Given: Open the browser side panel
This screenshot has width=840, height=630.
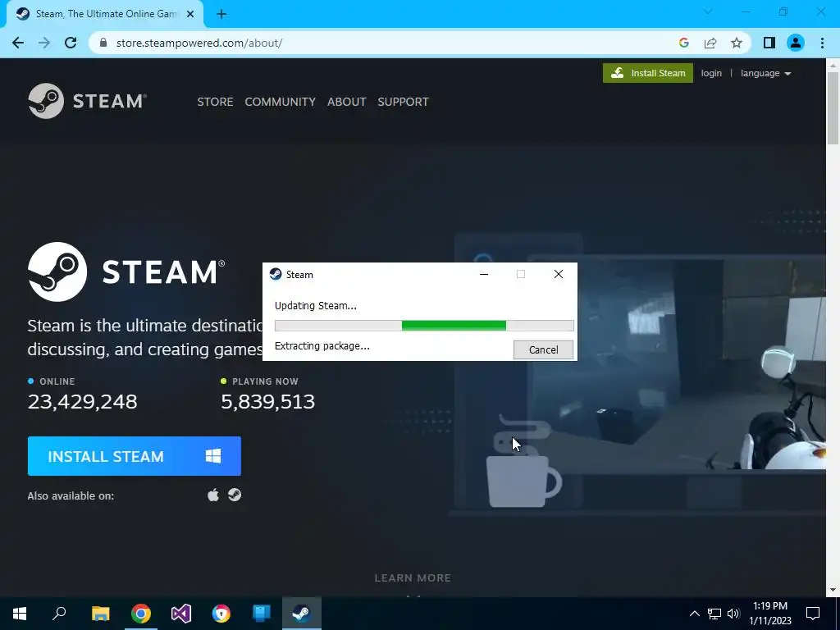Looking at the screenshot, I should tap(769, 43).
